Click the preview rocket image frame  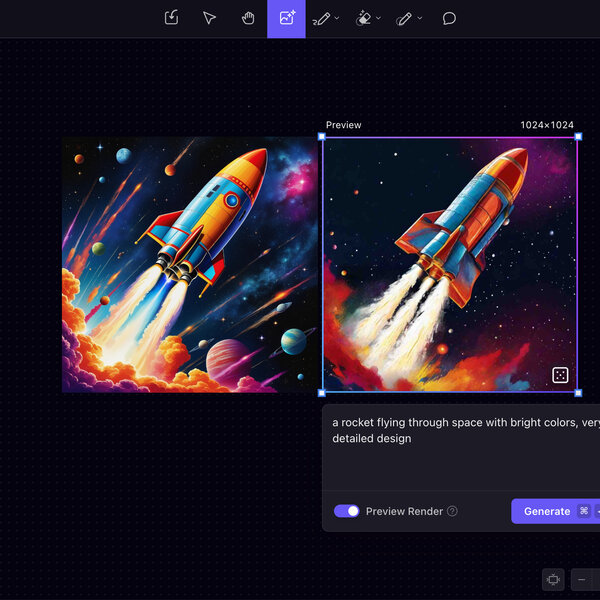[x=450, y=264]
